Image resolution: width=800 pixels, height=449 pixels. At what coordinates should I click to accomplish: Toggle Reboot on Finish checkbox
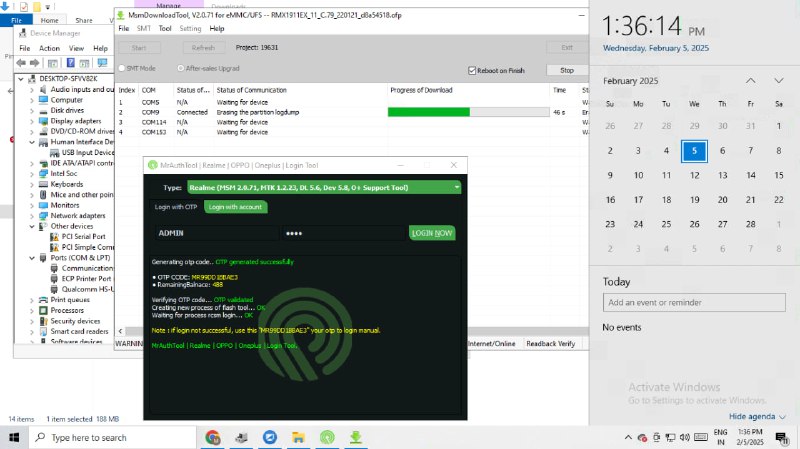(x=472, y=70)
